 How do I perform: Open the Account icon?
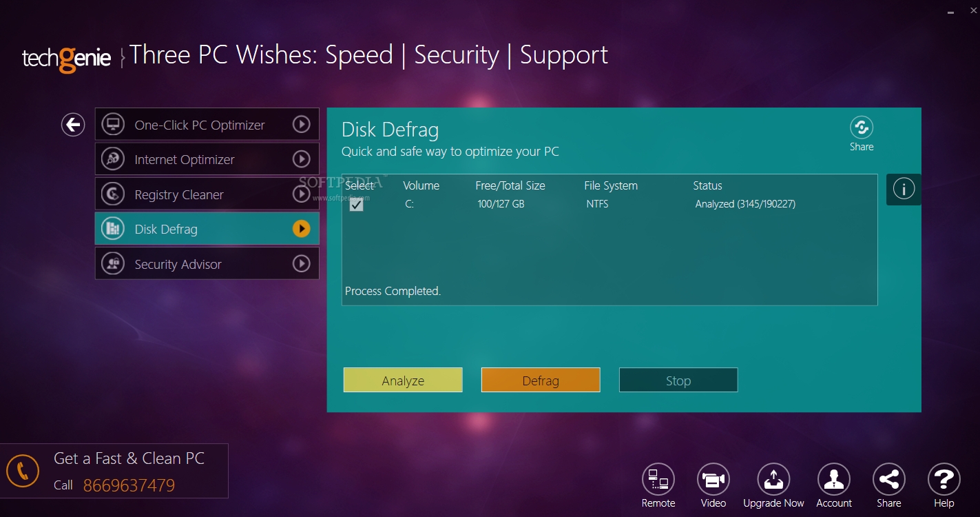(x=834, y=479)
